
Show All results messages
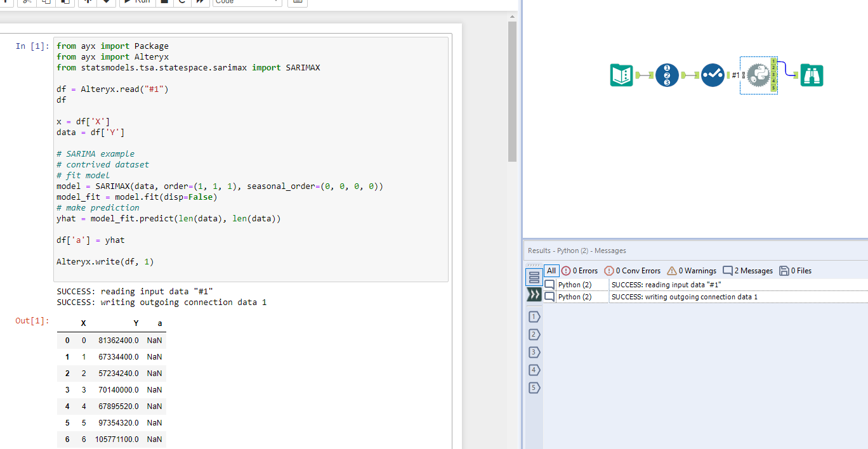point(551,271)
